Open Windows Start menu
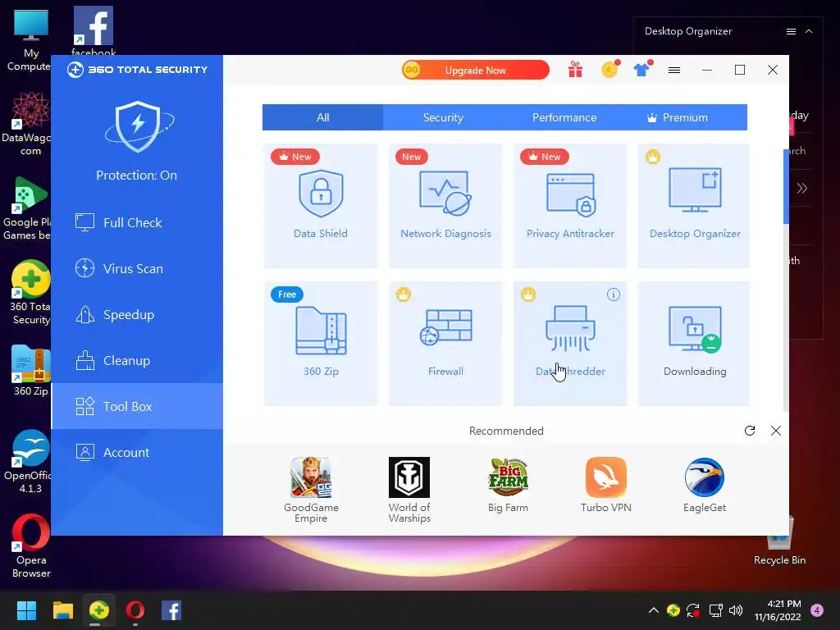840x630 pixels. pos(26,610)
